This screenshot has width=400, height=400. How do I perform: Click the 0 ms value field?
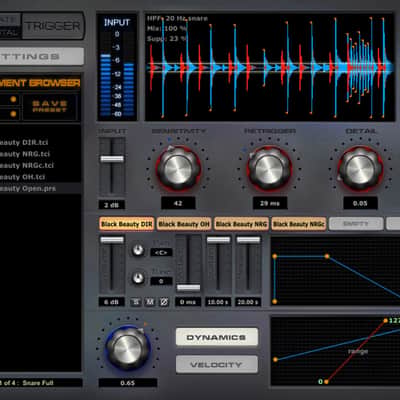[x=188, y=302]
